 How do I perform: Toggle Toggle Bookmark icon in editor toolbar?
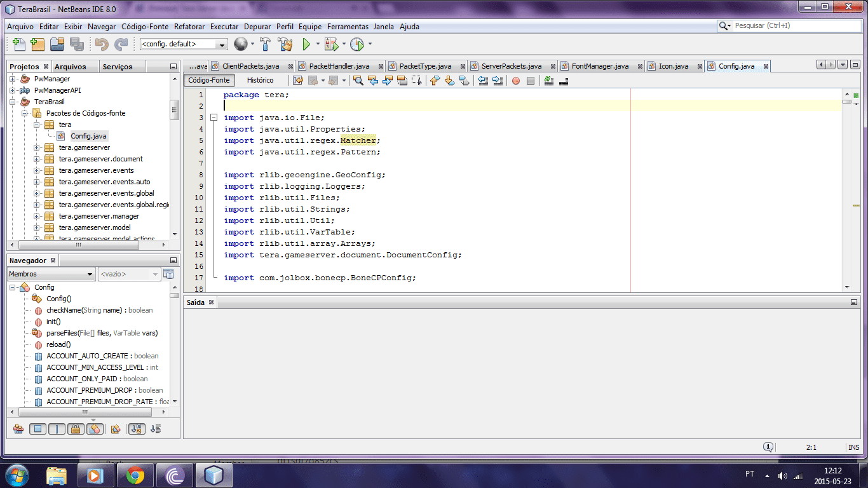coord(465,81)
